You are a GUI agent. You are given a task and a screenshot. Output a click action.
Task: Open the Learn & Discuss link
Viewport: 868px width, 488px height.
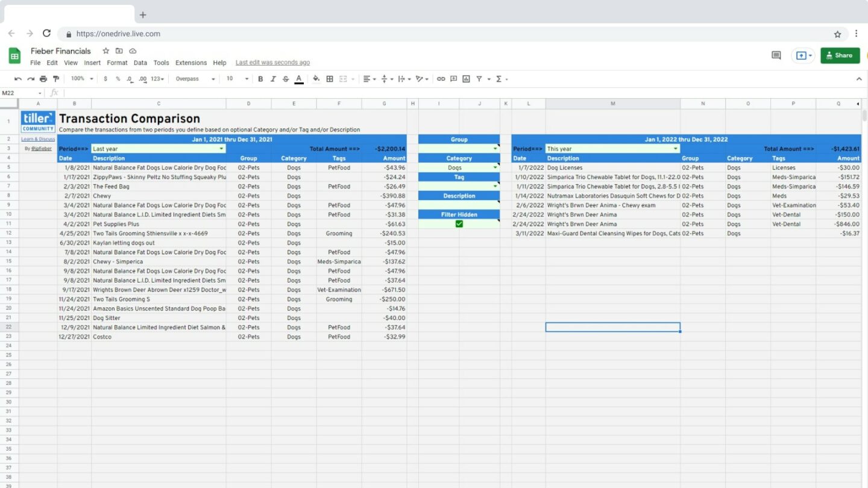click(x=37, y=139)
